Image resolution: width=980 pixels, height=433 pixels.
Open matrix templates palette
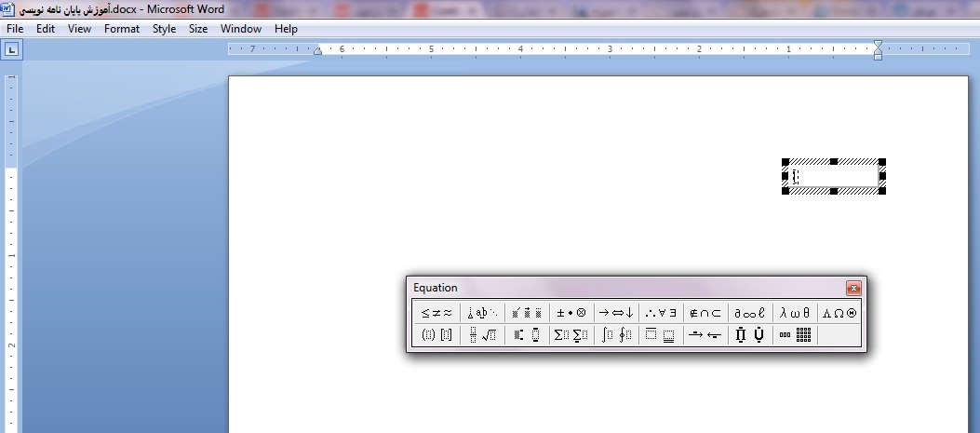tap(796, 335)
